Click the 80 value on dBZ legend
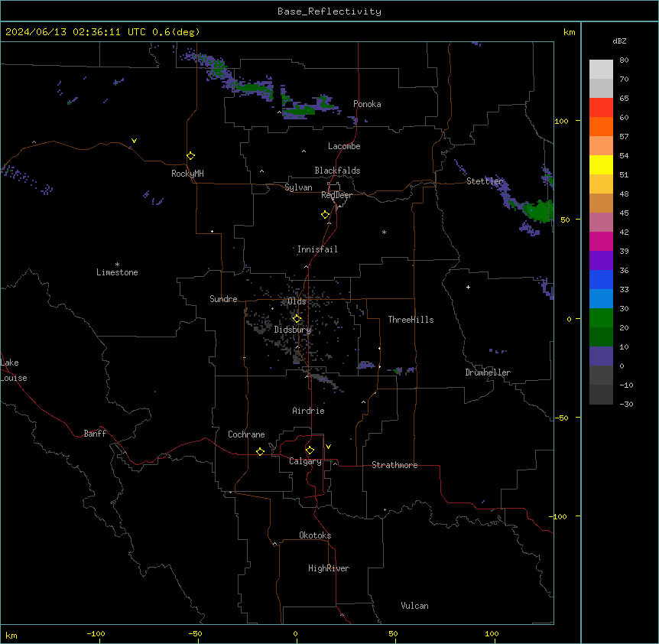659x644 pixels. 624,60
